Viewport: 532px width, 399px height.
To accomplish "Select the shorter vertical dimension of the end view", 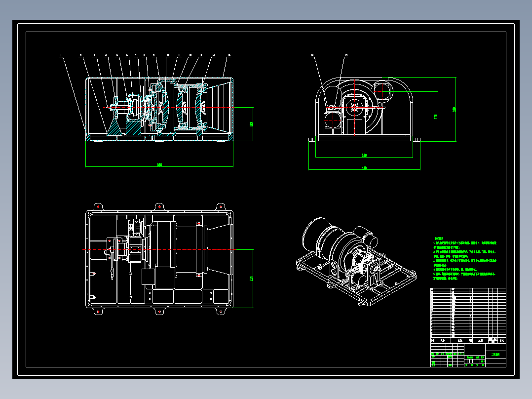I will pyautogui.click(x=436, y=117).
